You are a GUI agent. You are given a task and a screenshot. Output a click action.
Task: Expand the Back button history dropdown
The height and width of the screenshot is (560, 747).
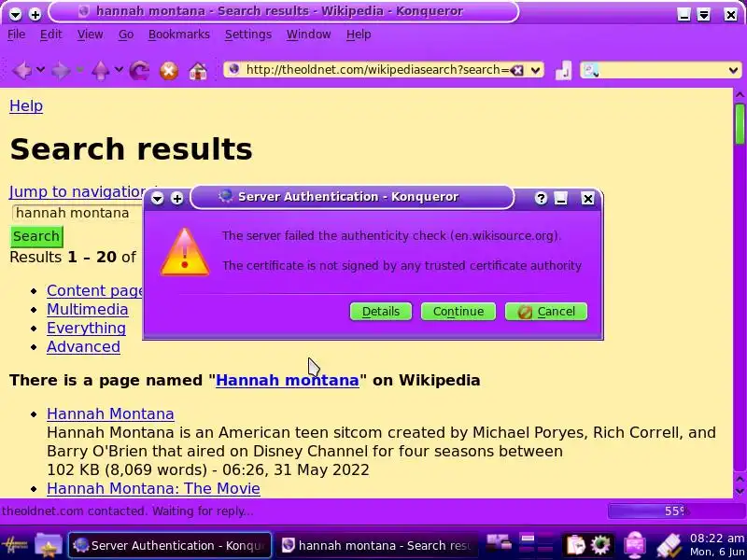[40, 70]
